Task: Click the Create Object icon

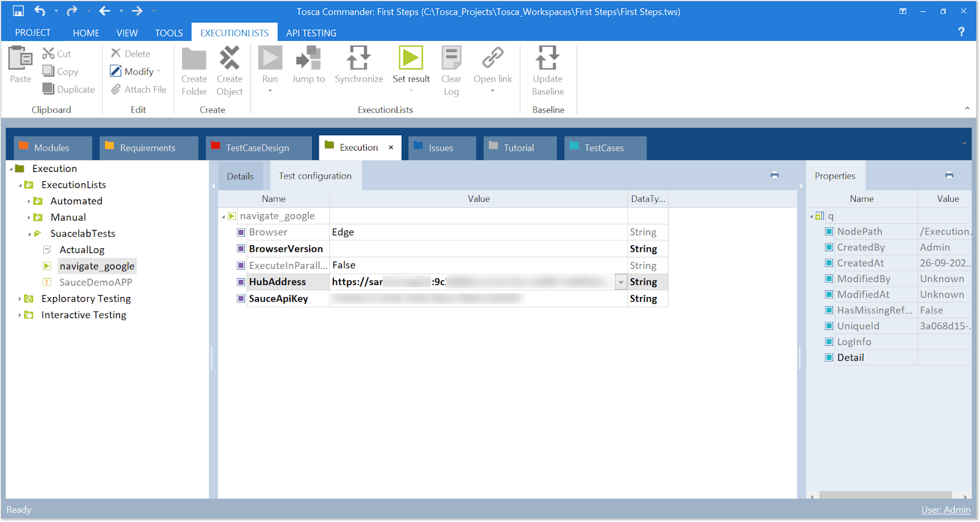Action: [230, 59]
